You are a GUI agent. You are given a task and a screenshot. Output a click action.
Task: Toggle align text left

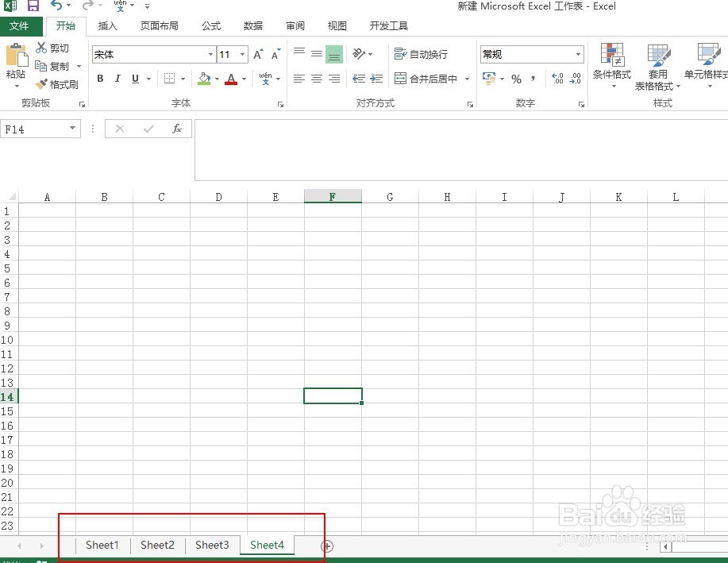(x=299, y=79)
